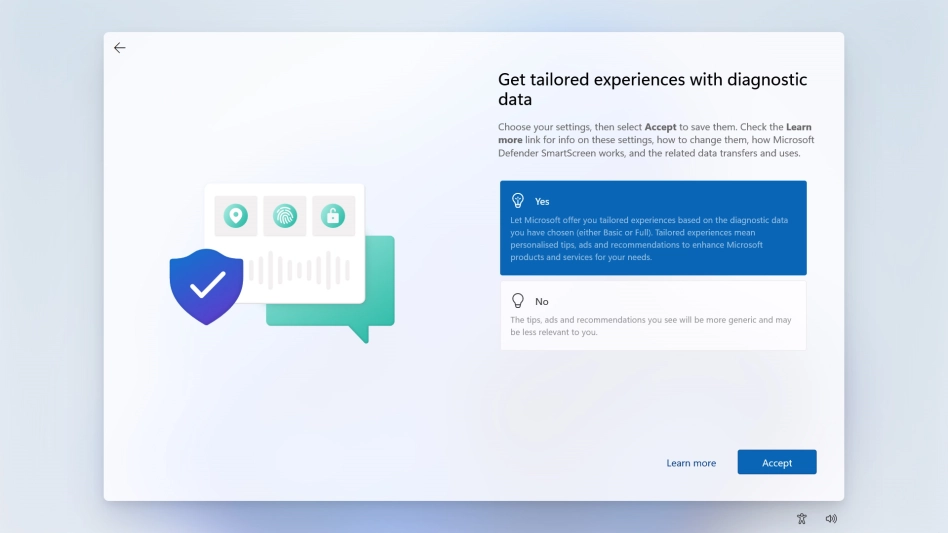This screenshot has height=533, width=948.
Task: Select the No tailored experiences option
Action: (x=653, y=315)
